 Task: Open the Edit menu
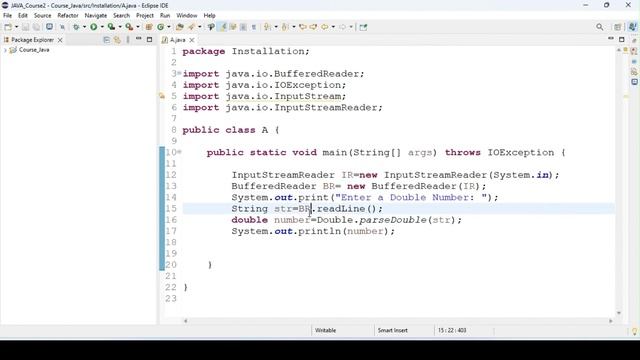[x=23, y=16]
